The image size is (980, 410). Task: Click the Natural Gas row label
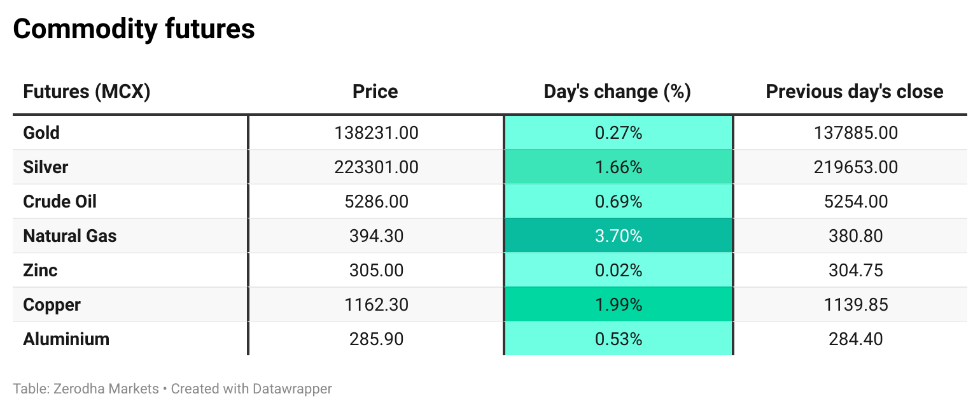[70, 236]
